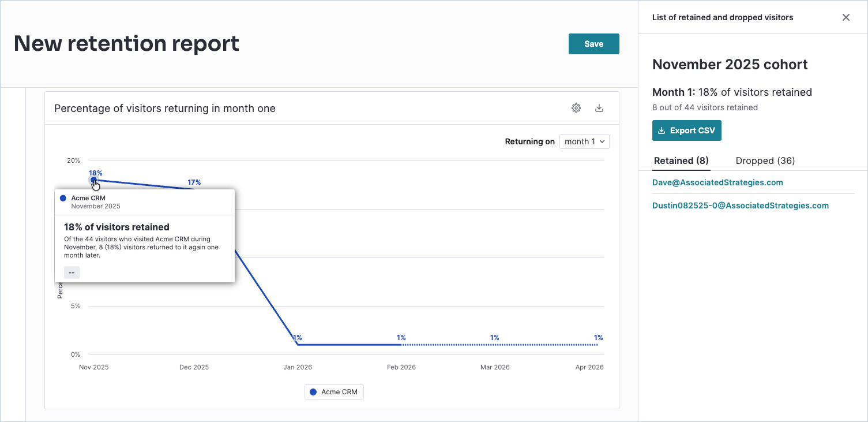Click the Feb 2026 axis label
The width and height of the screenshot is (868, 422).
401,367
